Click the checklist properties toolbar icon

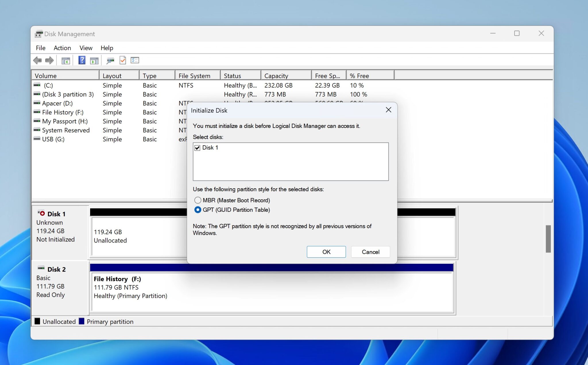pyautogui.click(x=135, y=60)
